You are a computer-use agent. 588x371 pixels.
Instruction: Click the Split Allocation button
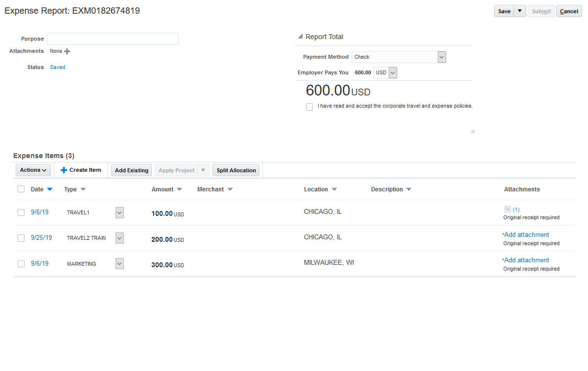click(236, 170)
